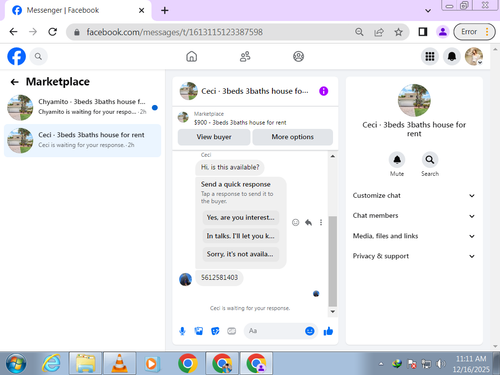Viewport: 500px width, 375px height.
Task: Reply to the quick response message
Action: coord(308,222)
